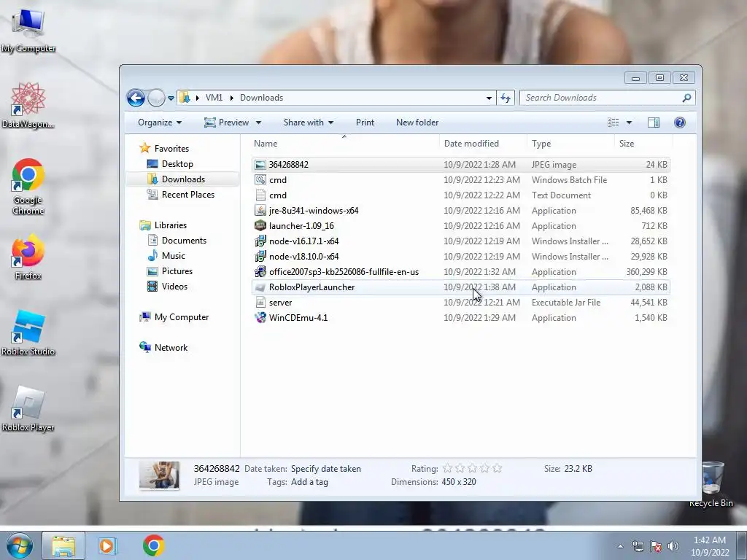Open Help with the question mark icon
Image resolution: width=747 pixels, height=560 pixels.
680,122
